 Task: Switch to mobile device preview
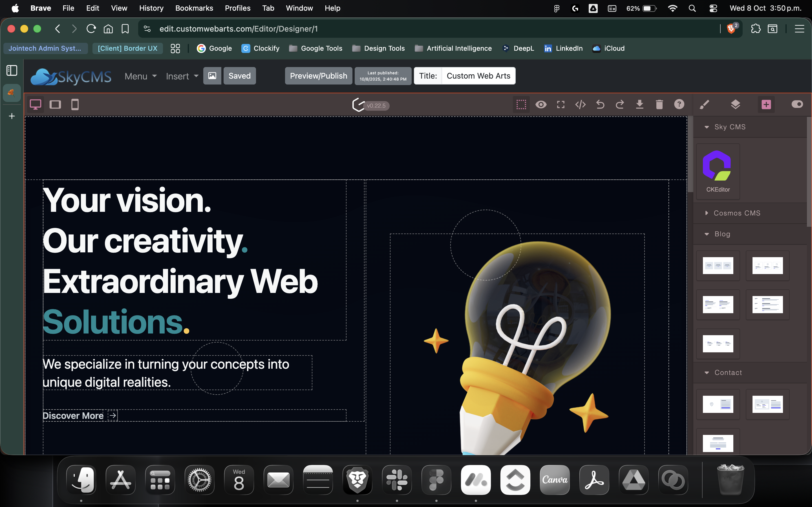tap(75, 104)
